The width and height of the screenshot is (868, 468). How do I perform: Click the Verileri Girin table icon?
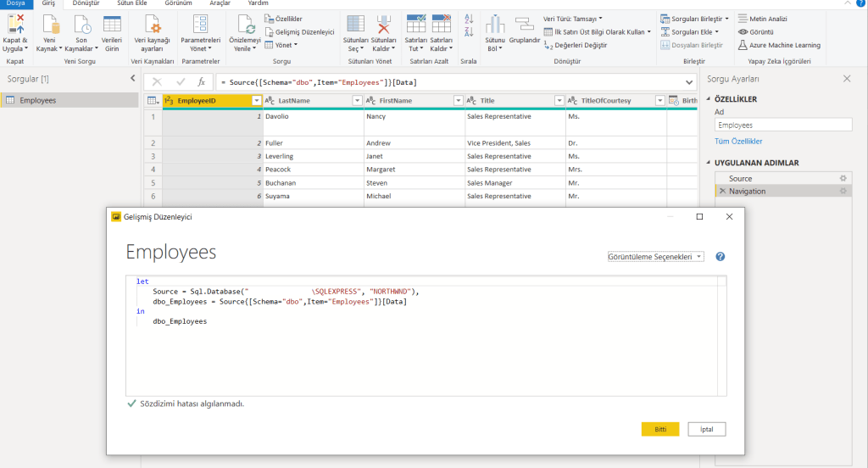(x=111, y=25)
